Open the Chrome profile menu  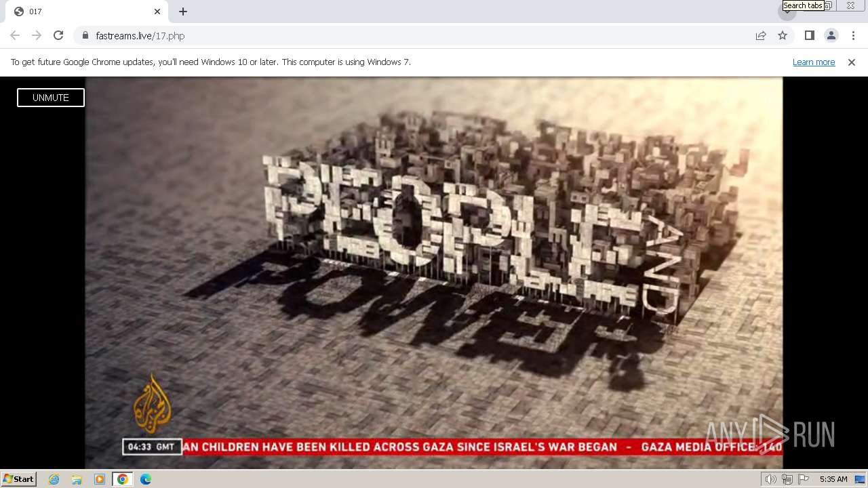831,35
